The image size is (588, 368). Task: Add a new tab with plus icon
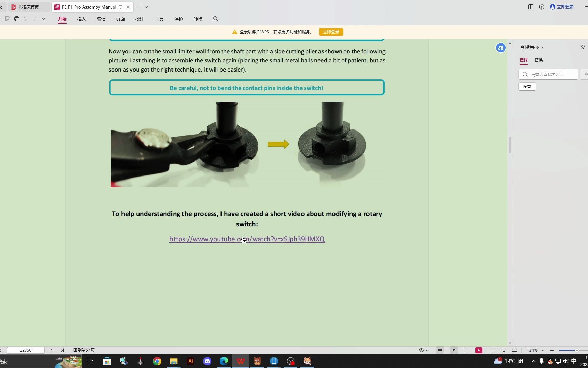tap(140, 7)
